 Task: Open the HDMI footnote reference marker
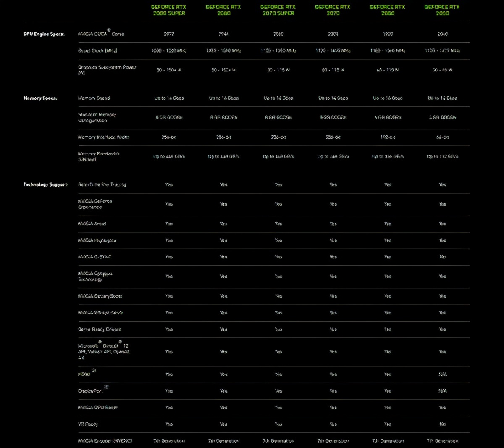point(93,370)
